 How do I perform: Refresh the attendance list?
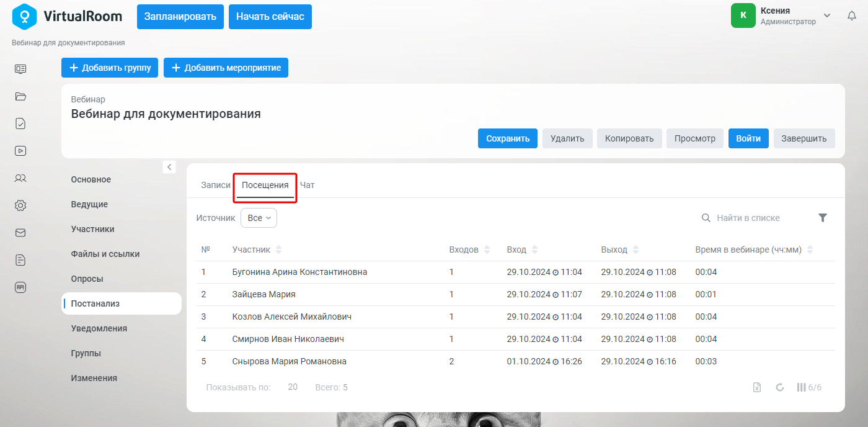[x=780, y=387]
